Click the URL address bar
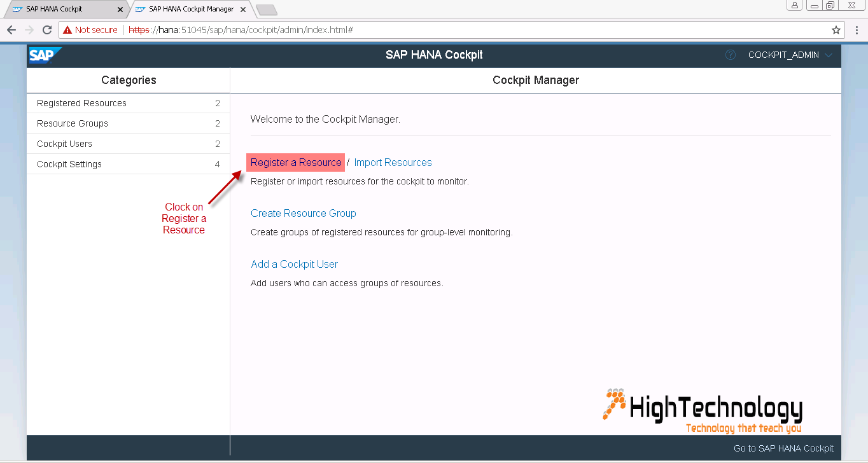Image resolution: width=868 pixels, height=463 pixels. pyautogui.click(x=451, y=30)
